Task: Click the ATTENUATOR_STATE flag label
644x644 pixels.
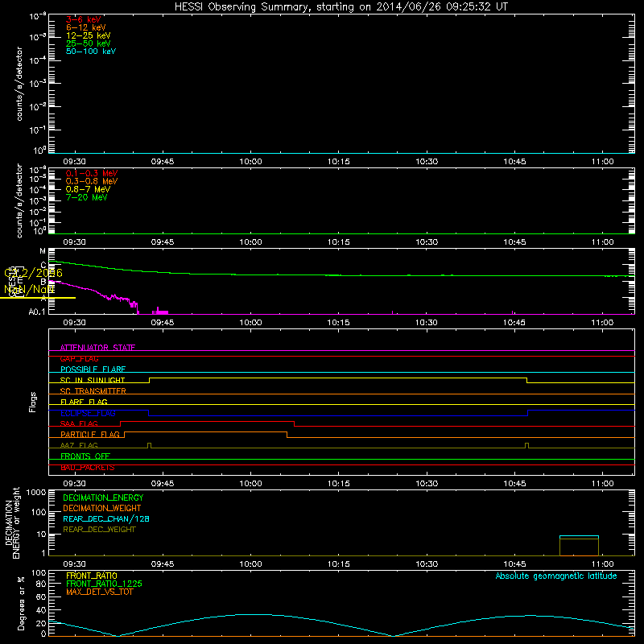Action: click(x=97, y=348)
